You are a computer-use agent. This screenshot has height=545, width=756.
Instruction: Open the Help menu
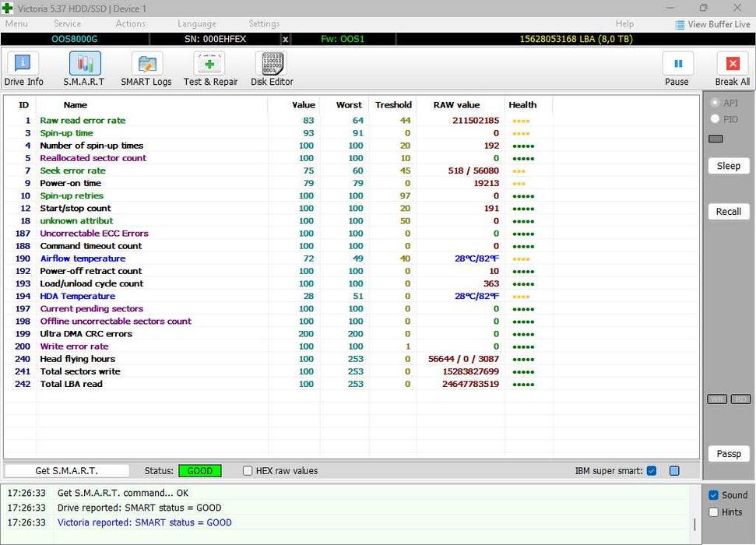click(x=624, y=23)
